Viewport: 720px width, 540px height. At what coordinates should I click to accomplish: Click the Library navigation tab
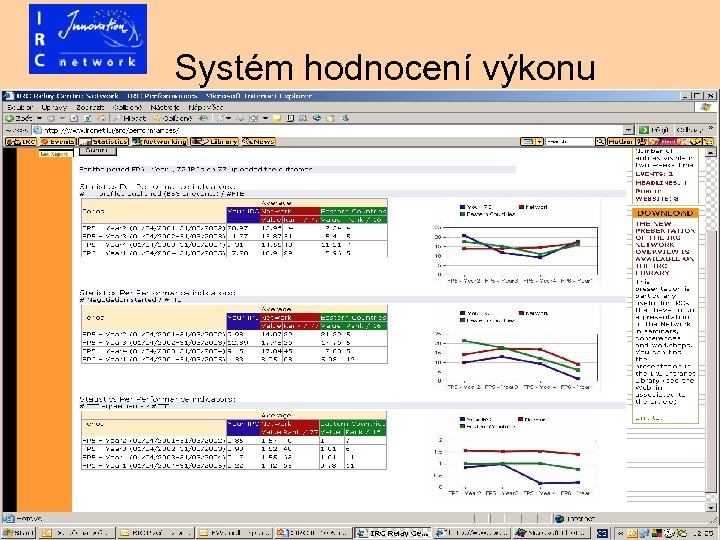pyautogui.click(x=215, y=141)
